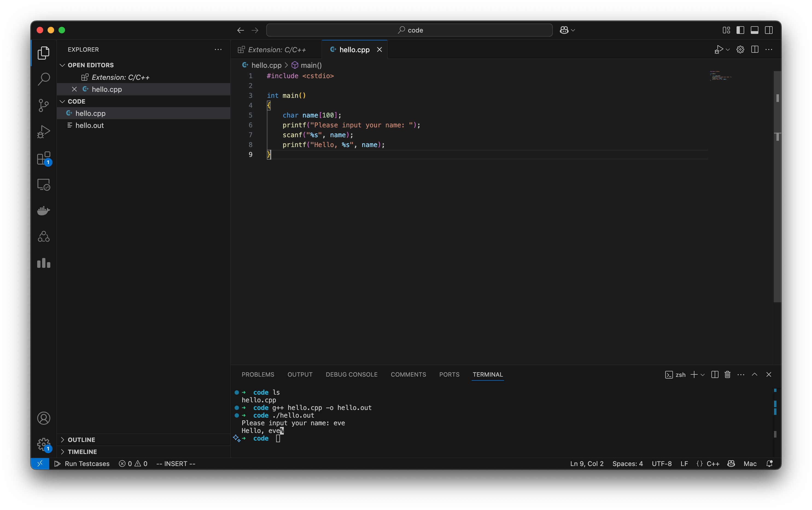This screenshot has height=510, width=812.
Task: Click Ln 9, Col 2 to go to line
Action: tap(586, 464)
